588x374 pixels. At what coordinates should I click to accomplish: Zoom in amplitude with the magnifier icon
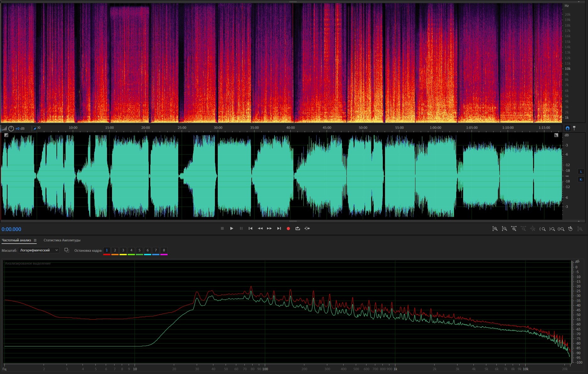click(495, 229)
